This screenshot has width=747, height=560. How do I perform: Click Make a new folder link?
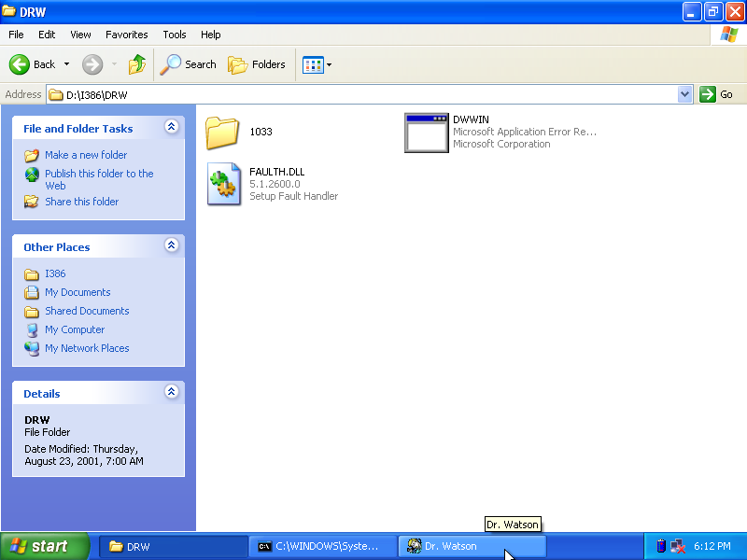86,155
